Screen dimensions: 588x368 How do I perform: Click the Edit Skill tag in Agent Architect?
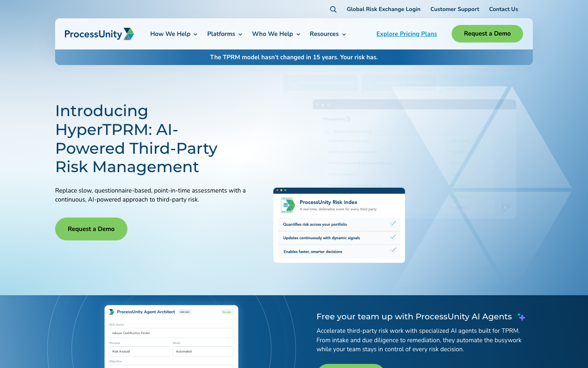185,312
